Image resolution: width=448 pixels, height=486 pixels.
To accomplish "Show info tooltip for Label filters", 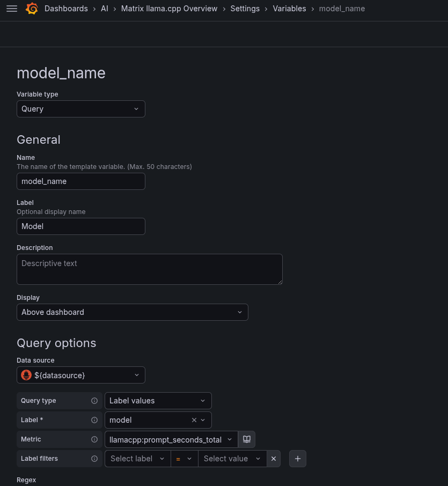I will click(x=94, y=459).
